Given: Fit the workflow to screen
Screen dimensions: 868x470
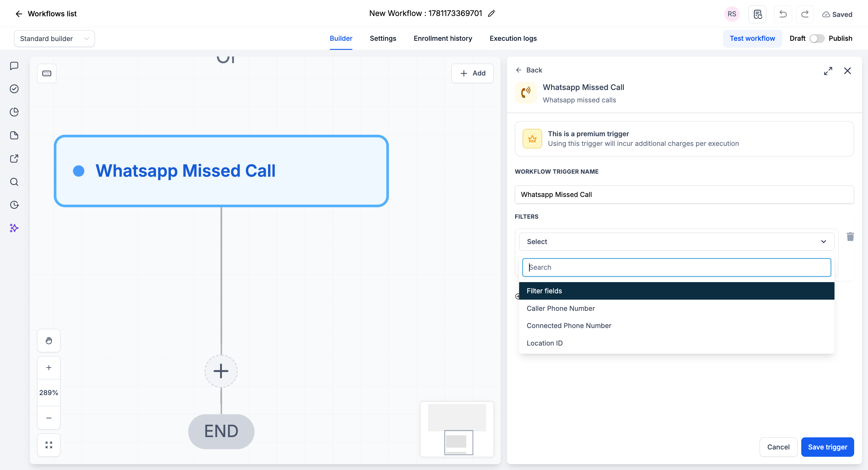Looking at the screenshot, I should coord(49,445).
